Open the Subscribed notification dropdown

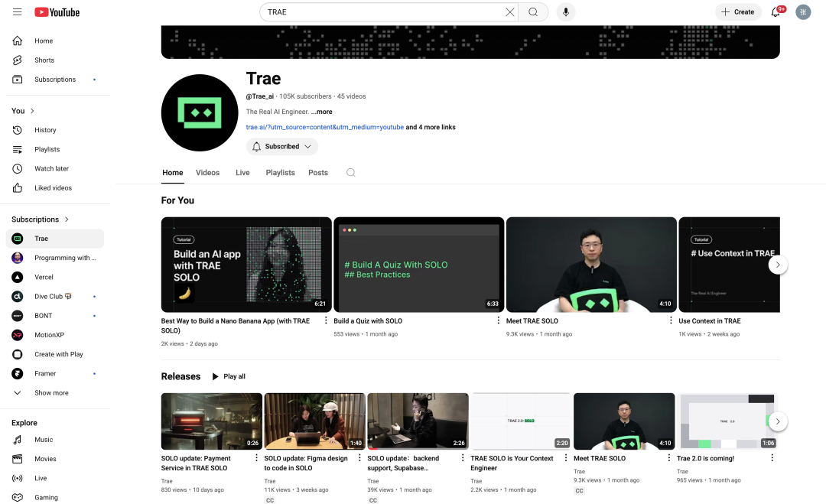(281, 146)
